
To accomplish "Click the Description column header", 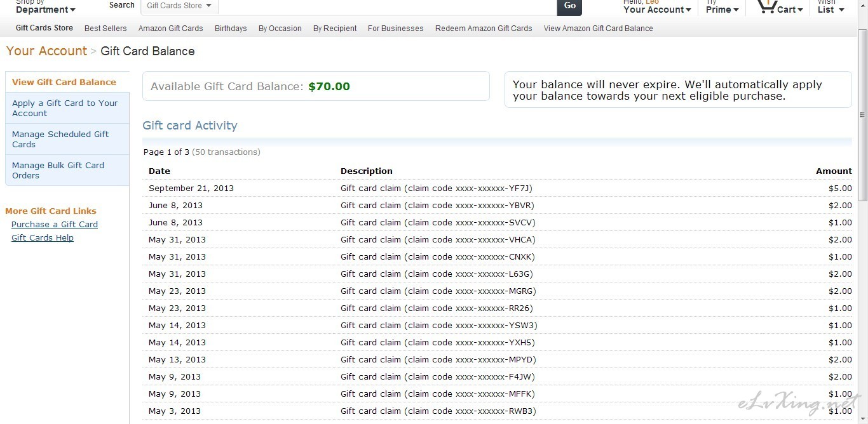I will pos(367,171).
